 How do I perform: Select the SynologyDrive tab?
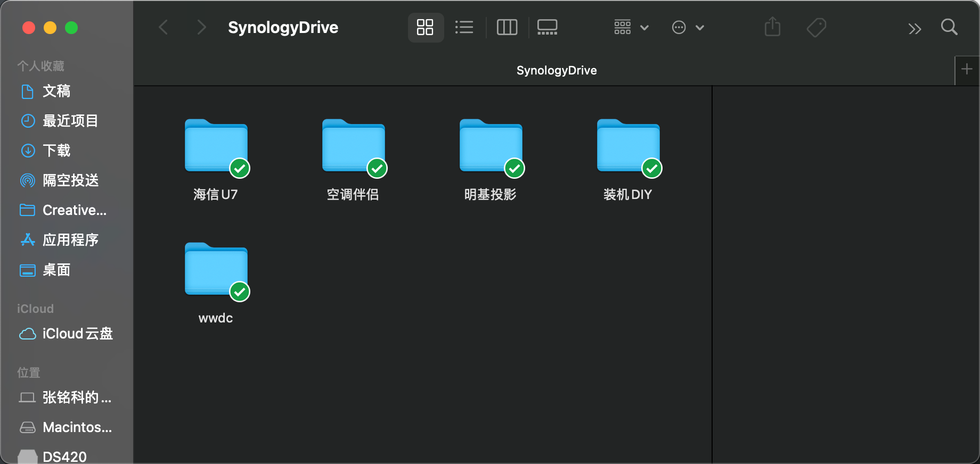[557, 70]
